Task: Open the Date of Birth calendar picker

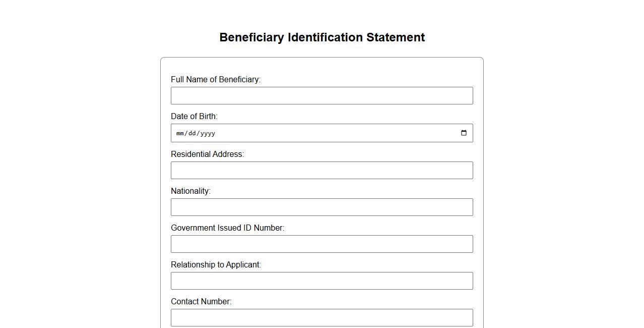Action: click(464, 133)
